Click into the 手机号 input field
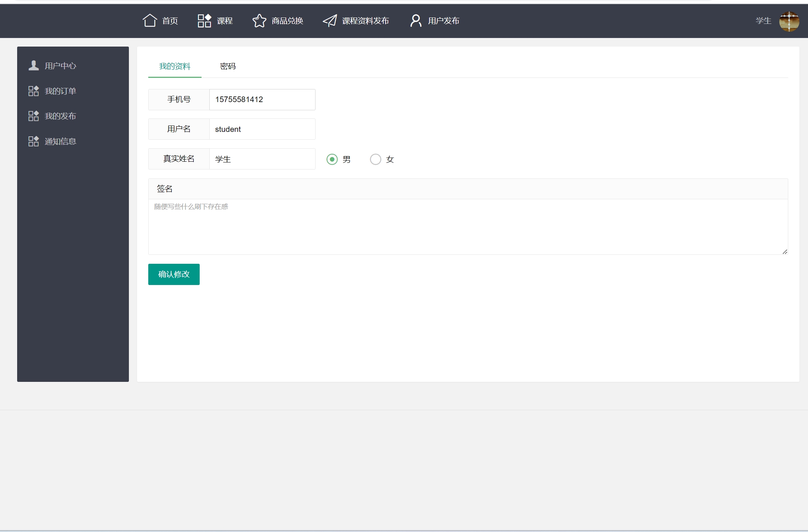This screenshot has width=808, height=532. tap(262, 99)
